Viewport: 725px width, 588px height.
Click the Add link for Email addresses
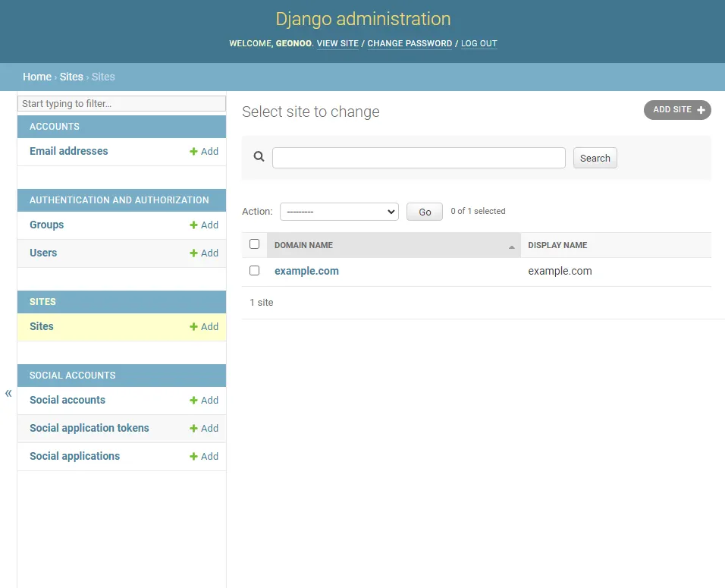(x=204, y=151)
